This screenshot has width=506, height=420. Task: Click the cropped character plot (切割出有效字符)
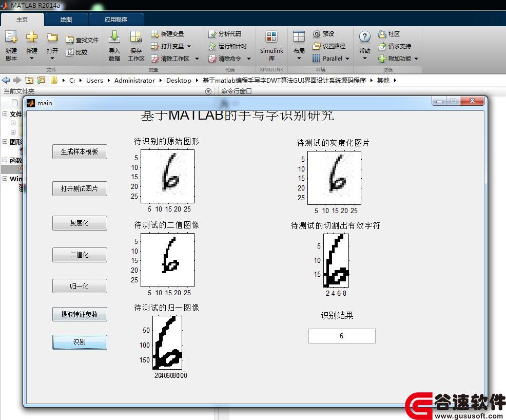(x=336, y=260)
